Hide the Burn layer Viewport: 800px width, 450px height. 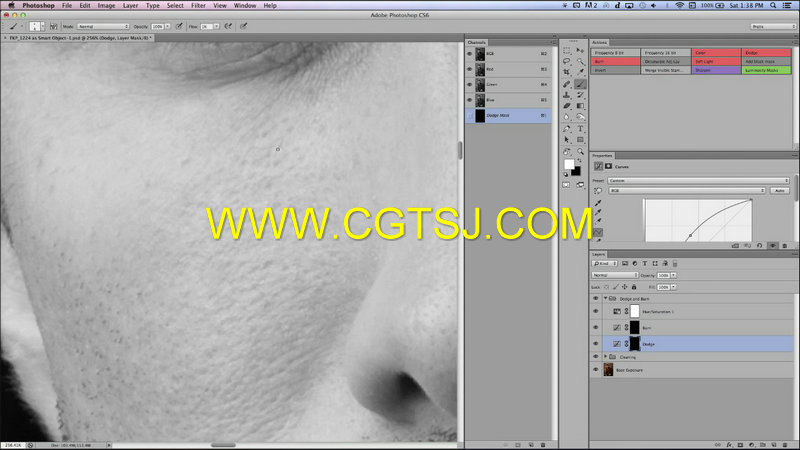(595, 328)
